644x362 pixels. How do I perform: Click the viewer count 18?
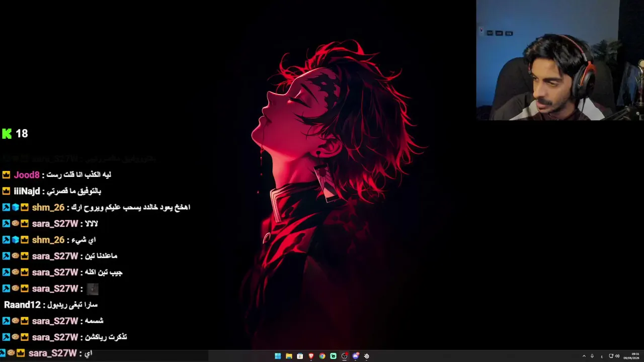tap(22, 133)
